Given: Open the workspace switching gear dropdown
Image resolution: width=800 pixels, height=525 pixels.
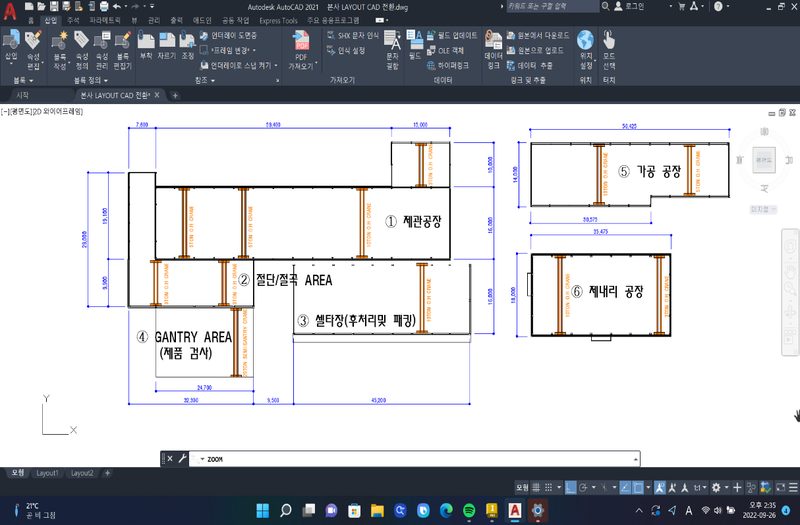Looking at the screenshot, I should [x=715, y=487].
